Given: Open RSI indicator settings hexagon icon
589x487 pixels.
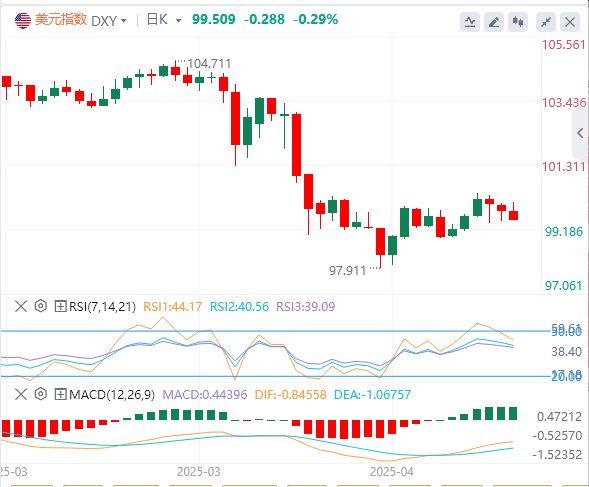Looking at the screenshot, I should (x=41, y=306).
